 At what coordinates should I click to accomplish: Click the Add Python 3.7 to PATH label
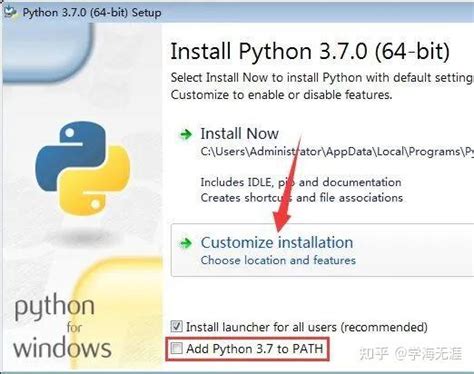(x=255, y=349)
